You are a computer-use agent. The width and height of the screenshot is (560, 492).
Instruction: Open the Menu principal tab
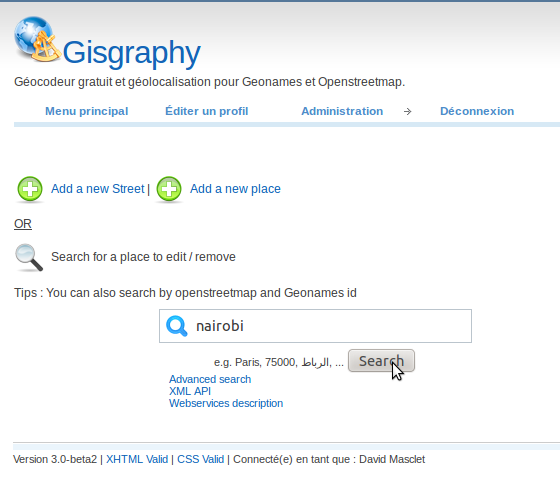[x=86, y=111]
